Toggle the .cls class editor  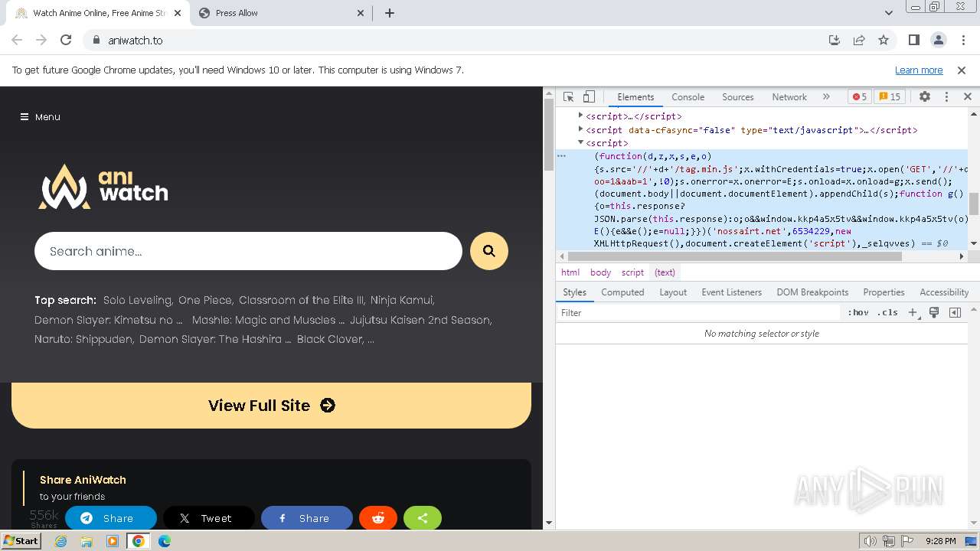pos(887,313)
